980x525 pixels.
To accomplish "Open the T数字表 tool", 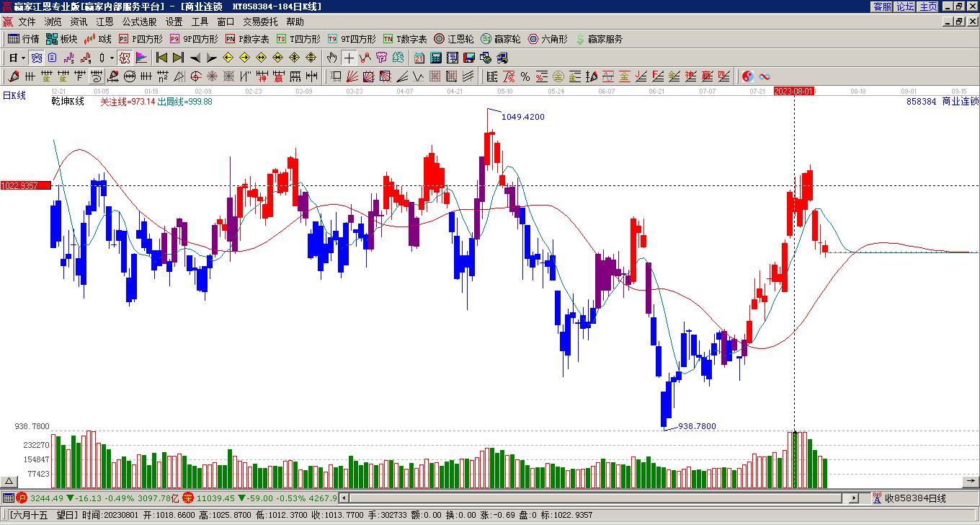I will [405, 39].
